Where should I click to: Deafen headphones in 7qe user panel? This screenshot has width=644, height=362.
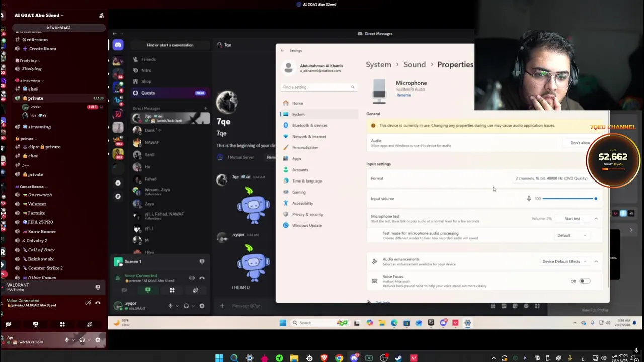point(82,340)
